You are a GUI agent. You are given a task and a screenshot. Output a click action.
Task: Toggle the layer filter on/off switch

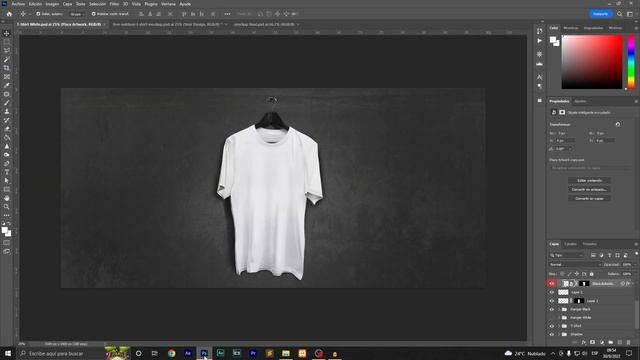[x=636, y=254]
